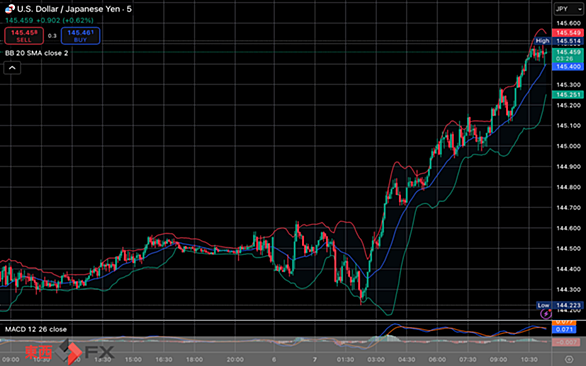Collapse the indicator legend with chevron

12,68
